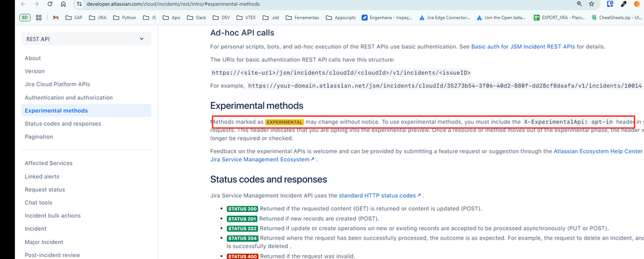Open the EXPORT_JIRA spreadsheet bookmark

pyautogui.click(x=558, y=17)
